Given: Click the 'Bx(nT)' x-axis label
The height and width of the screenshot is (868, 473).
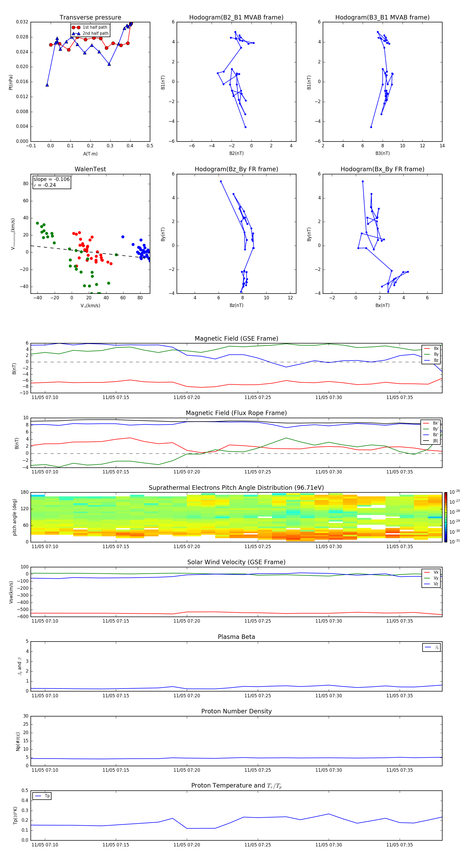Looking at the screenshot, I should [x=382, y=305].
